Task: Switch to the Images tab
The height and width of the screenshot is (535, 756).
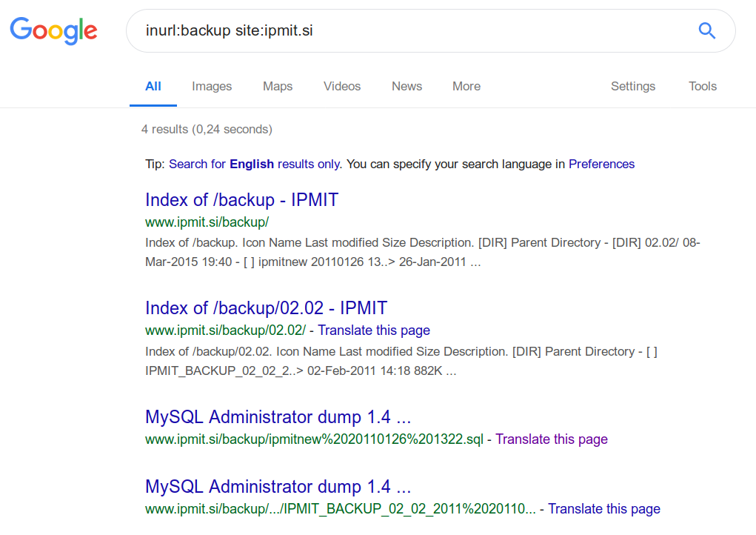Action: [x=212, y=87]
